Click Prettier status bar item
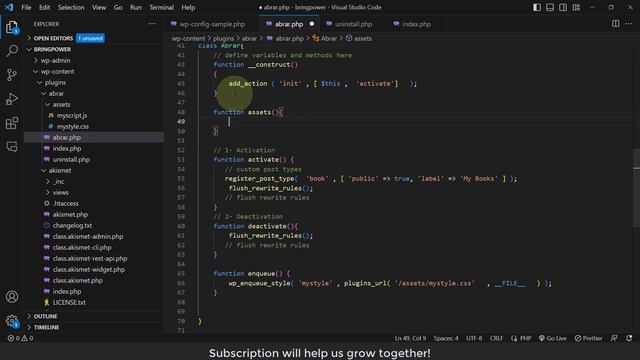The height and width of the screenshot is (360, 640). coord(589,338)
